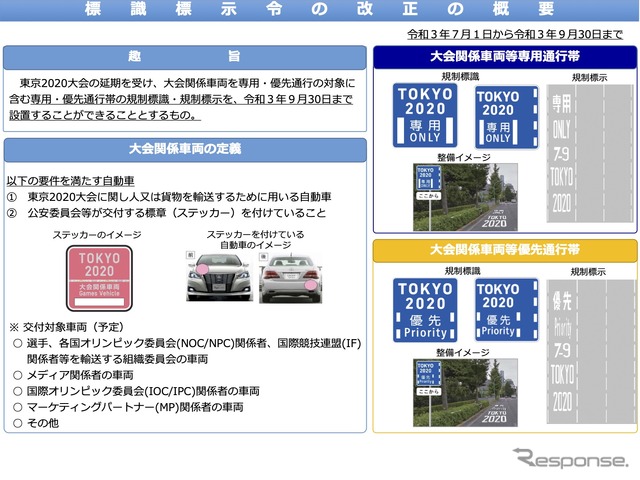Click the 大会関係車両等優先通行帯 yellow header
640x480 pixels.
pyautogui.click(x=505, y=250)
